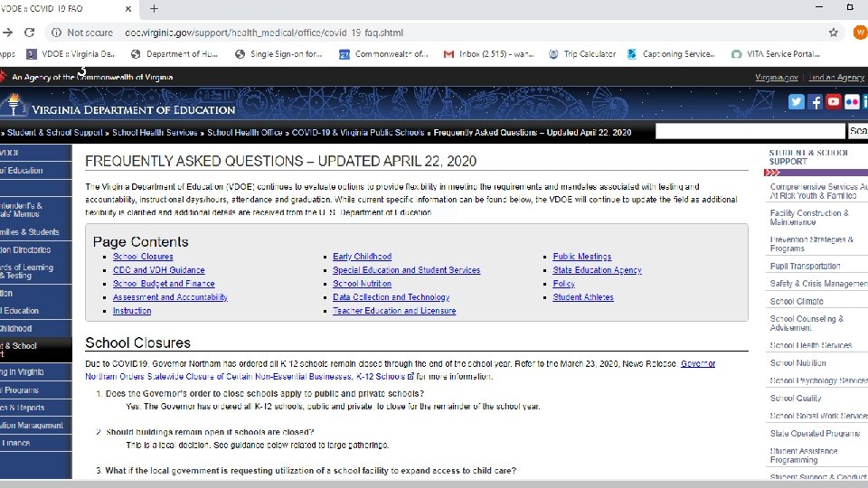The width and height of the screenshot is (868, 488).
Task: Jump to Instruction section
Action: pos(132,311)
